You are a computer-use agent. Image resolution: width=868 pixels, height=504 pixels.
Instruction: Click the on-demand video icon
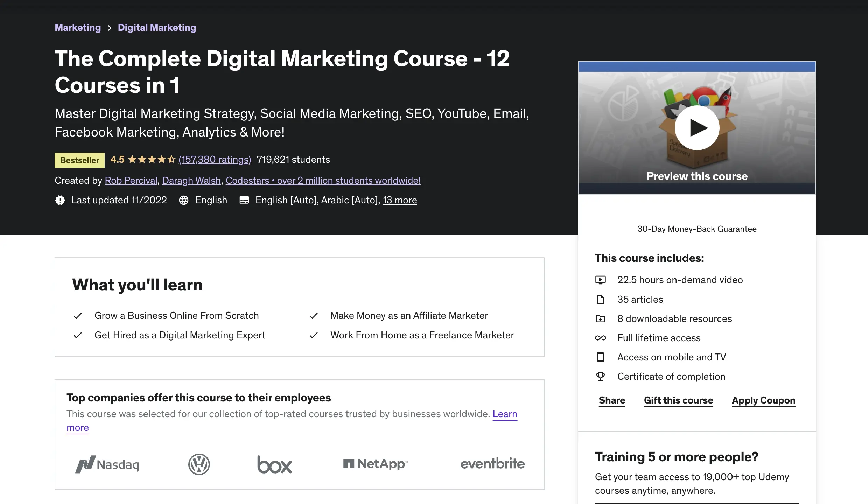pyautogui.click(x=601, y=280)
